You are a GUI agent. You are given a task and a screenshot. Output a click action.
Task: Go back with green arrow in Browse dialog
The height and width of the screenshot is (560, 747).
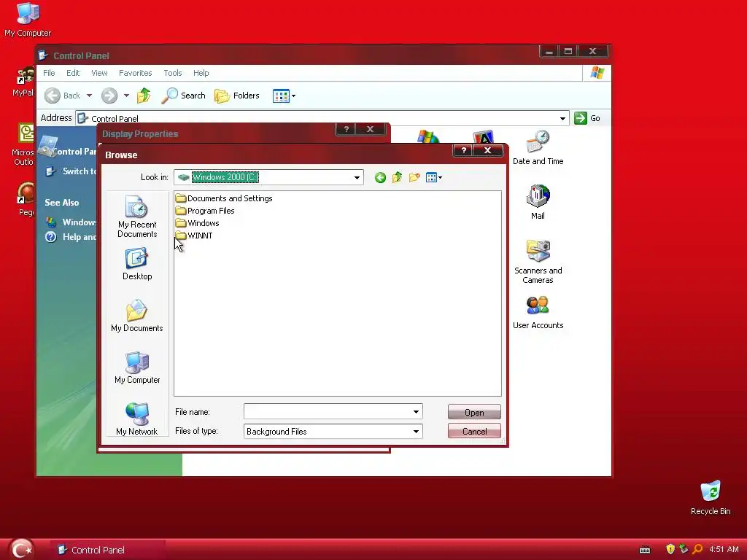tap(380, 178)
